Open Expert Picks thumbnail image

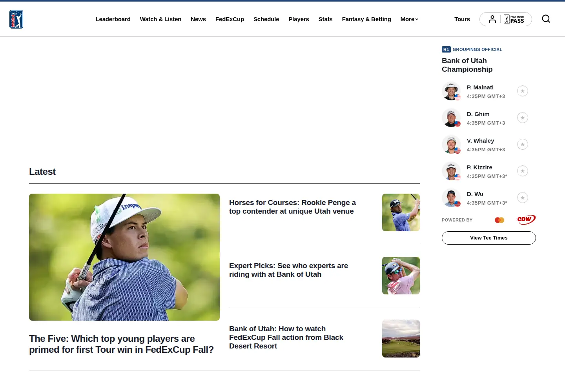[x=401, y=276]
